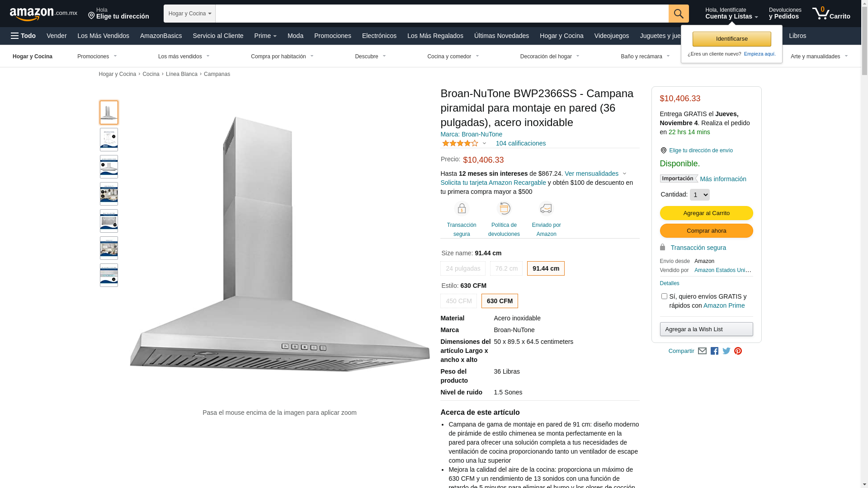Open the Cantidad quantity dropdown
Viewport: 868px width, 488px height.
700,195
